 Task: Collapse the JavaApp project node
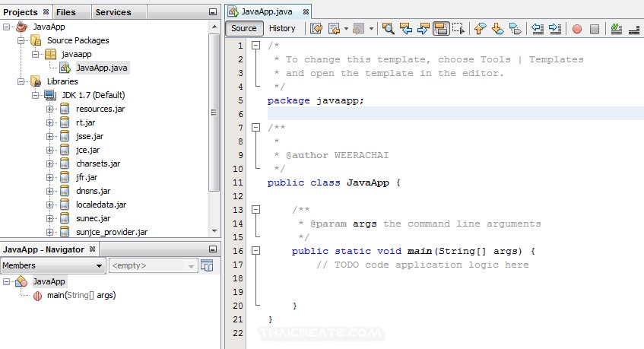click(7, 27)
